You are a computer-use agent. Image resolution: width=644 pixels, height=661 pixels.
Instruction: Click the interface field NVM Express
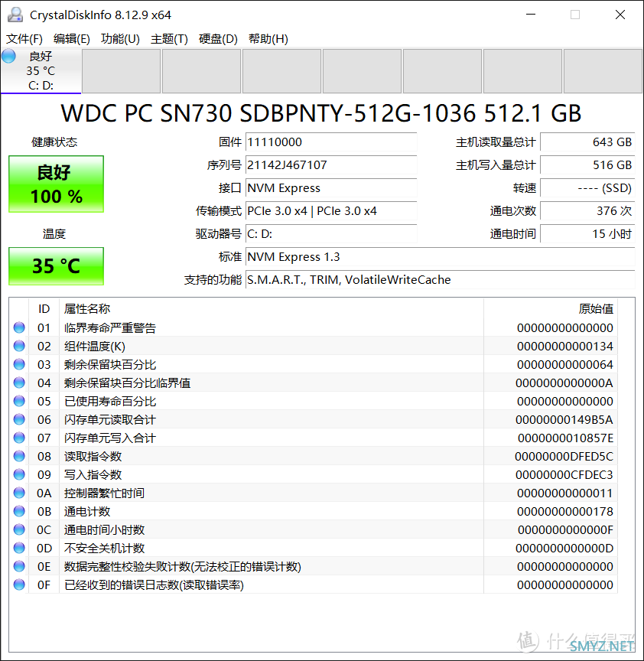[331, 188]
